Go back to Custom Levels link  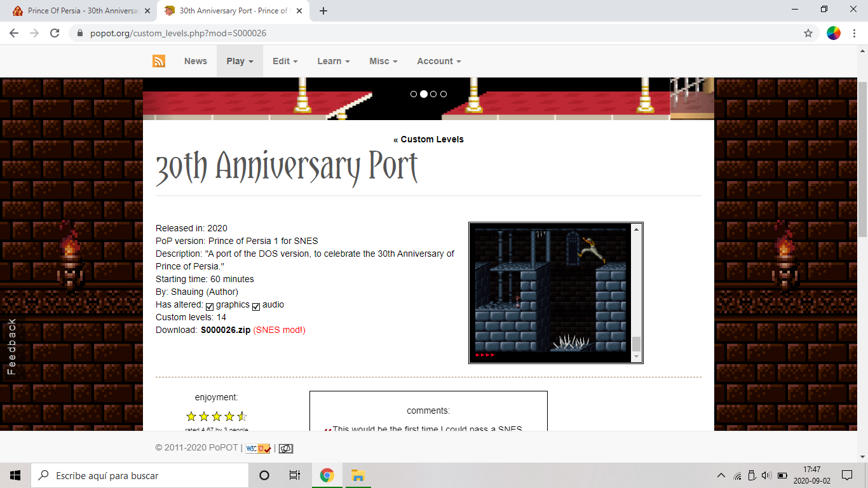428,139
